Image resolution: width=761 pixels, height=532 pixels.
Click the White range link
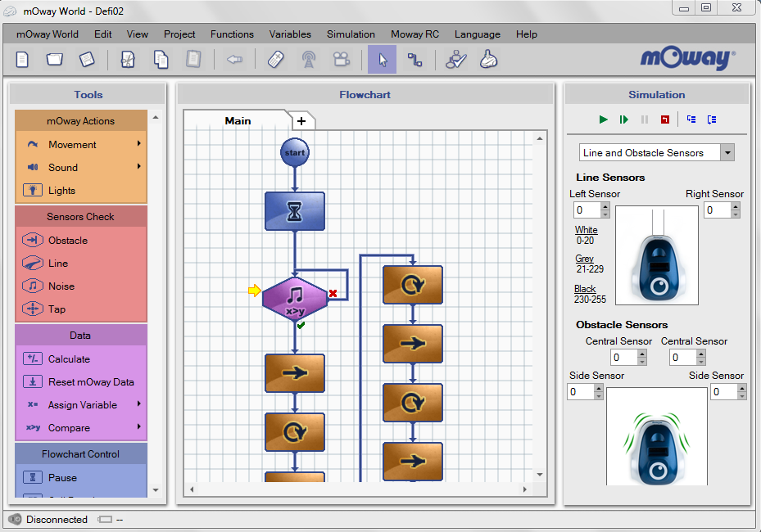click(x=587, y=230)
